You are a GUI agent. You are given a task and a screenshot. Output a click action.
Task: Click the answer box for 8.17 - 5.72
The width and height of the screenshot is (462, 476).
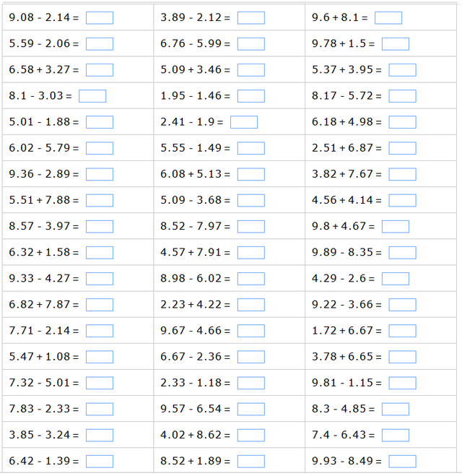(x=402, y=96)
